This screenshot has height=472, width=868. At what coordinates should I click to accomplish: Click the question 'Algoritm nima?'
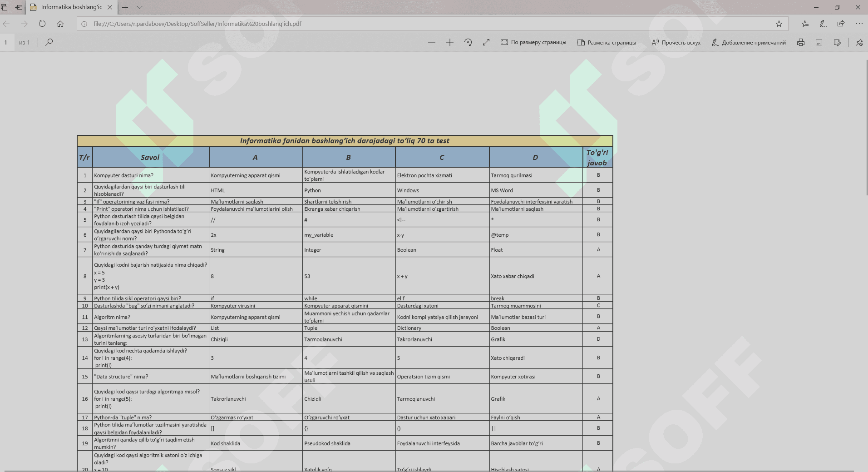pyautogui.click(x=112, y=317)
